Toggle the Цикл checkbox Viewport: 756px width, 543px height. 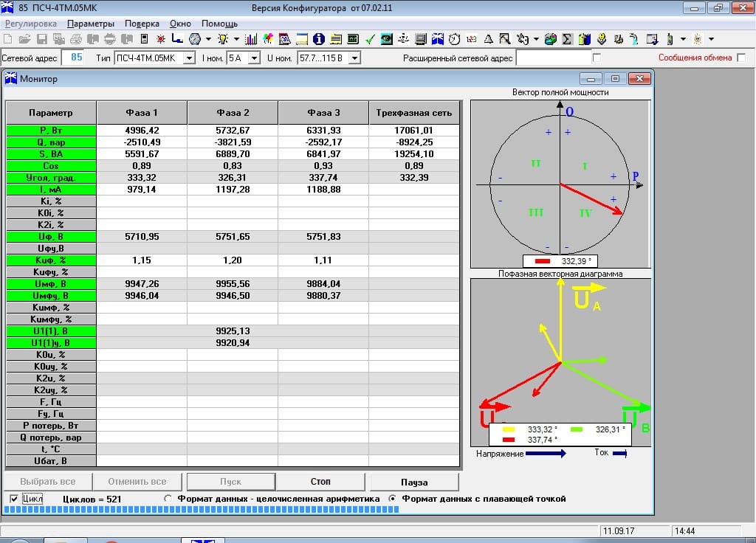(15, 499)
